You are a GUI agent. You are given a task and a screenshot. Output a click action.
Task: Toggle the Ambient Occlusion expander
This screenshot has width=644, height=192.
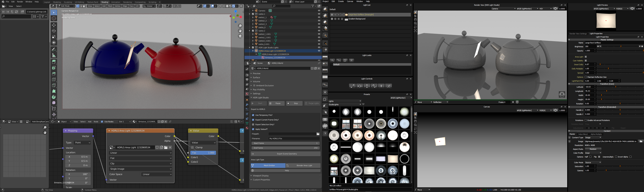tap(252, 85)
